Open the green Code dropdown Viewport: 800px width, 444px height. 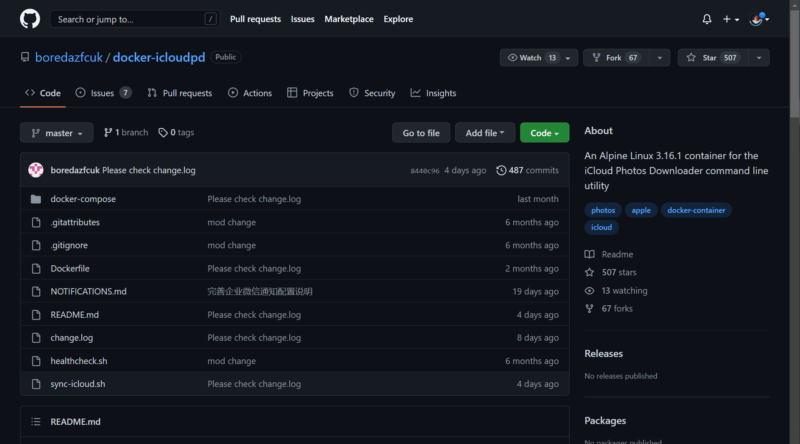tap(544, 133)
